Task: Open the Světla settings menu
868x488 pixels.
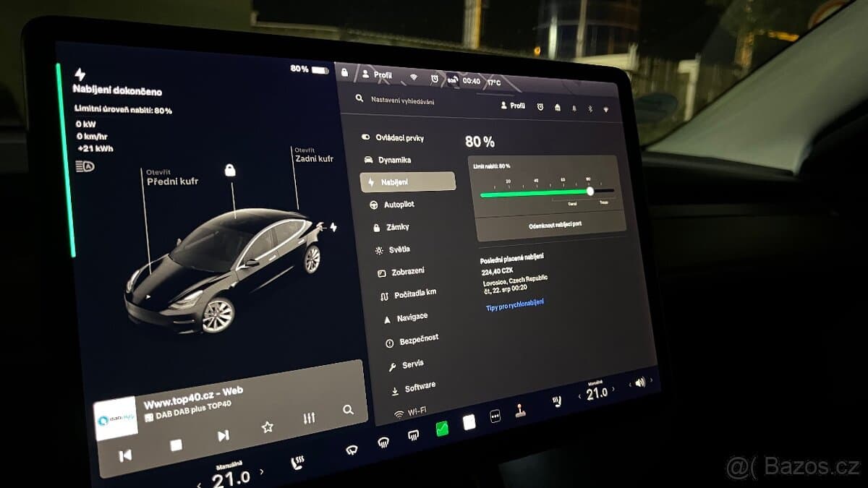Action: pos(393,249)
